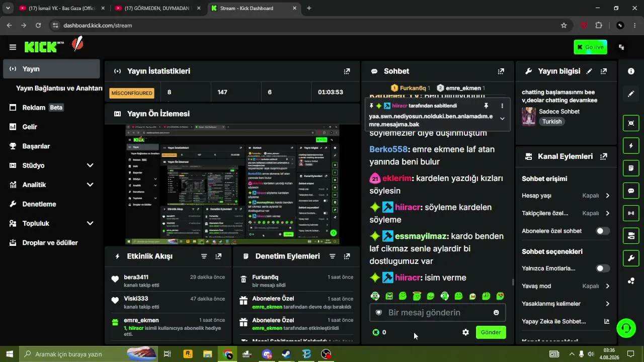Pop out the Etkinlik Akışı panel

click(218, 256)
